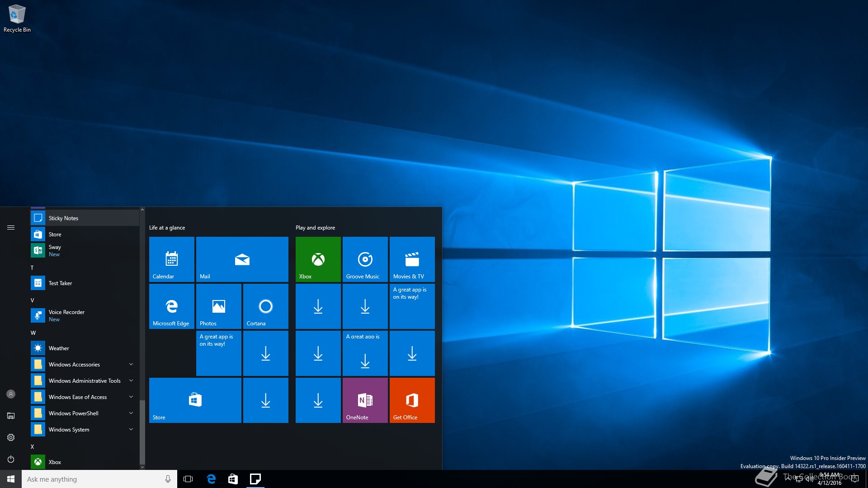
Task: Click the app list scroll down arrow
Action: click(142, 467)
